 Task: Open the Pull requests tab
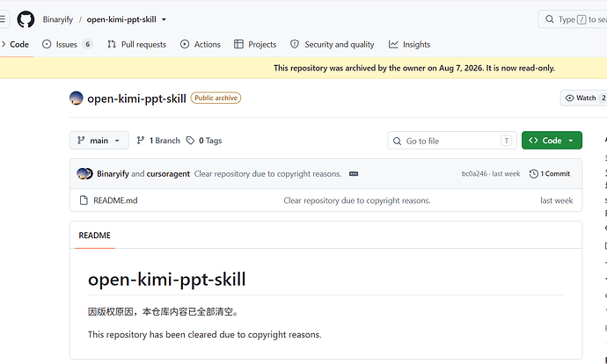click(136, 45)
